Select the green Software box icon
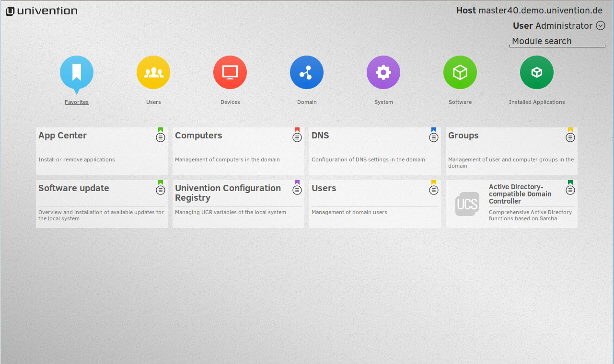Image resolution: width=614 pixels, height=364 pixels. (x=460, y=72)
